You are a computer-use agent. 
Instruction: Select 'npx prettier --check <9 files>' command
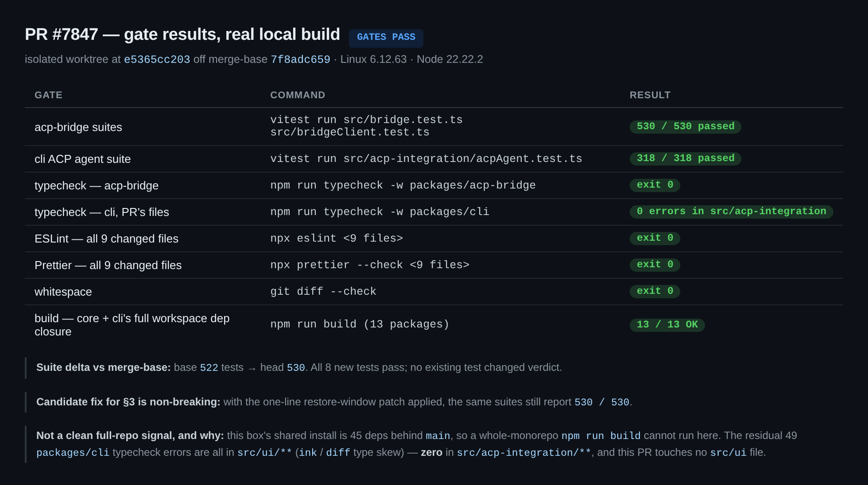click(x=370, y=265)
